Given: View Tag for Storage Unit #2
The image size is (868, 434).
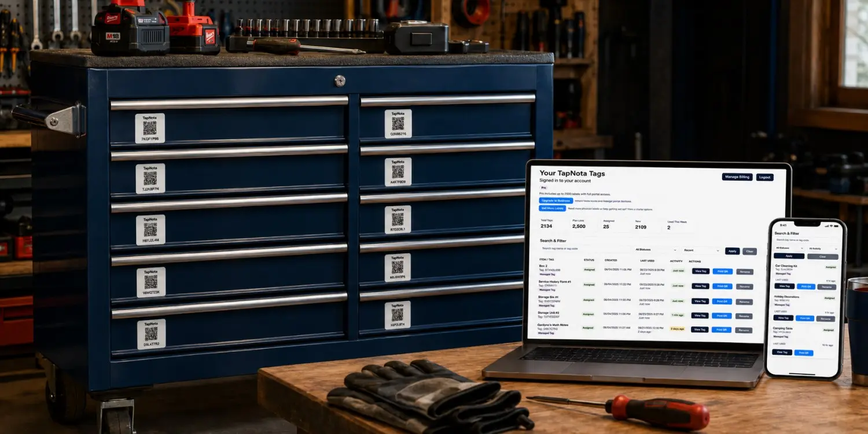Looking at the screenshot, I should coord(700,315).
